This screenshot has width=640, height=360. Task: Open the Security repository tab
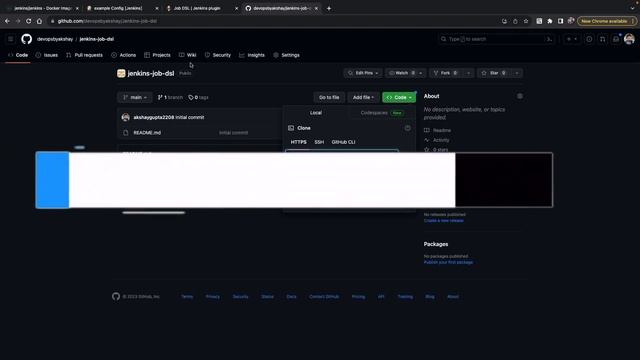[x=218, y=55]
